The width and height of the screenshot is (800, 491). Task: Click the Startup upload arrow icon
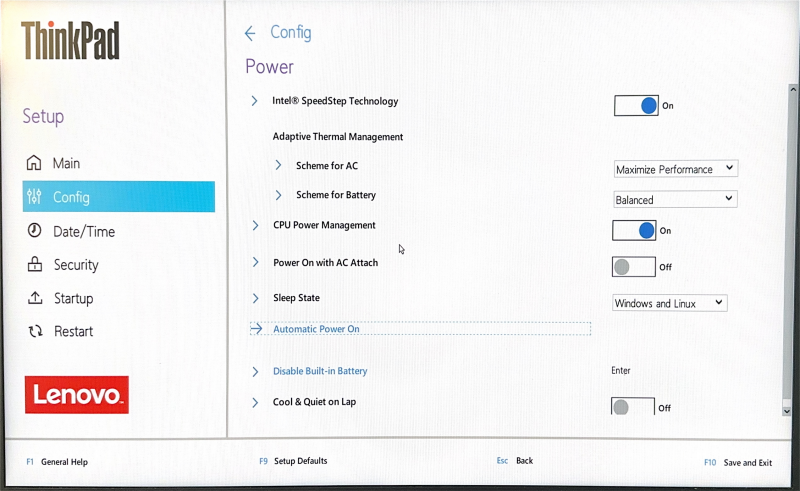click(x=35, y=298)
